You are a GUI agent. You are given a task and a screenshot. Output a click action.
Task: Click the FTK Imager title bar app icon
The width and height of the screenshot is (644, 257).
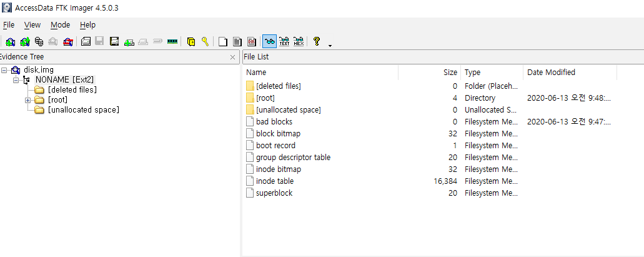pos(6,8)
